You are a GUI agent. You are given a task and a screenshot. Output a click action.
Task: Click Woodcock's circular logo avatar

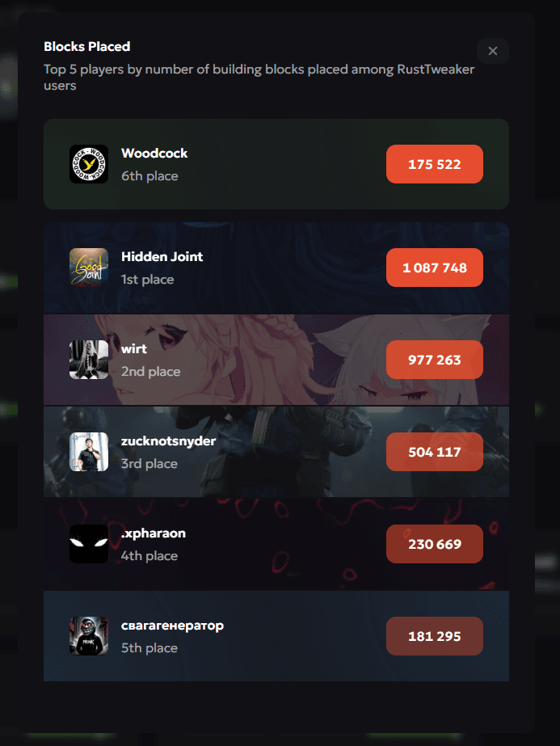(89, 164)
